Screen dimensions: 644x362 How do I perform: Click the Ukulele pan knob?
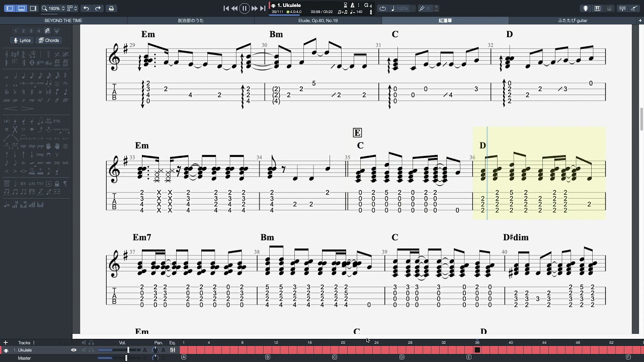[x=155, y=350]
